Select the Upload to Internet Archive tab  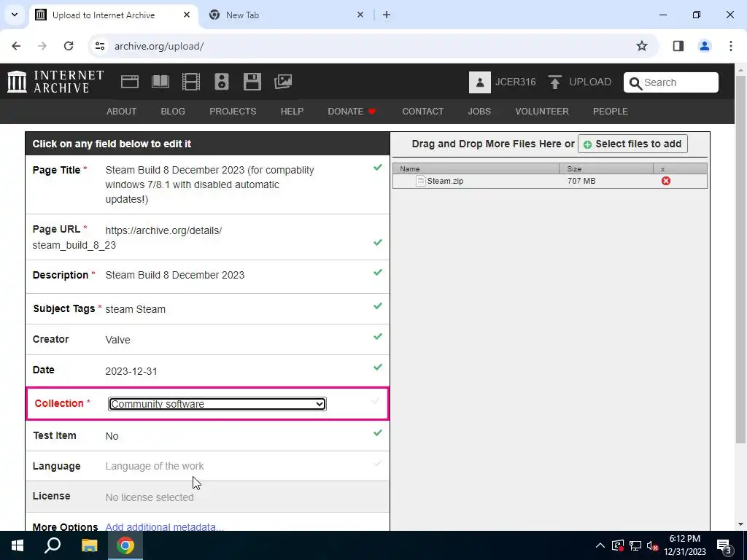click(113, 15)
